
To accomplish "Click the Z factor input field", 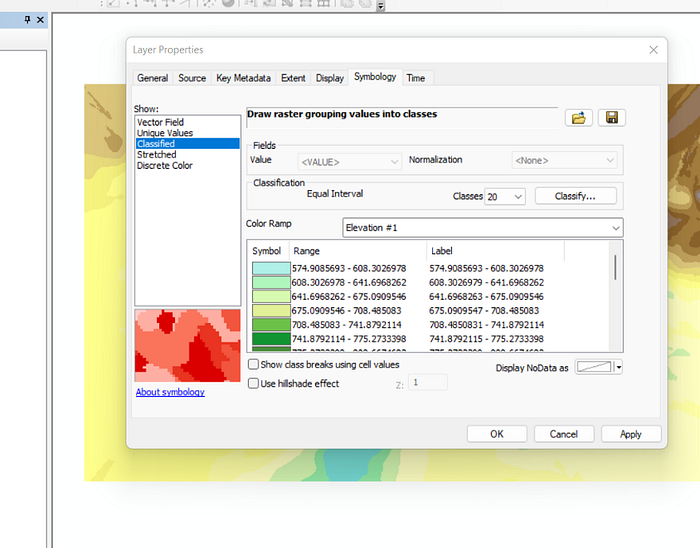I will (x=427, y=382).
